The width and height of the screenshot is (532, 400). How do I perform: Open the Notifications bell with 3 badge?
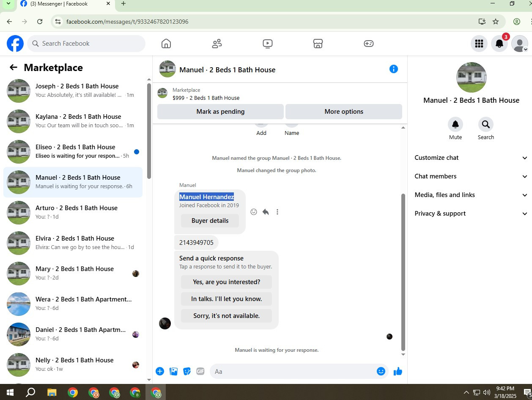[499, 44]
